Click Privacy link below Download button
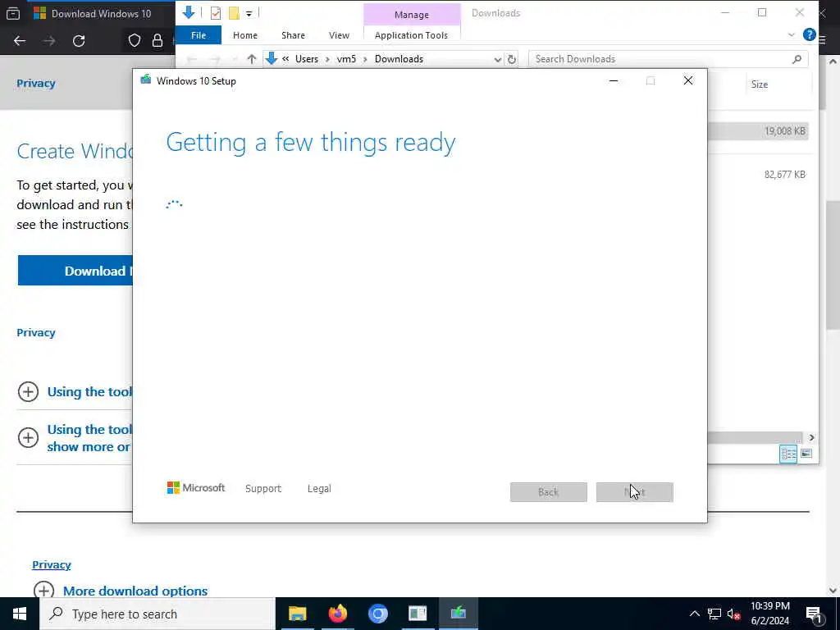The image size is (840, 630). [x=36, y=332]
